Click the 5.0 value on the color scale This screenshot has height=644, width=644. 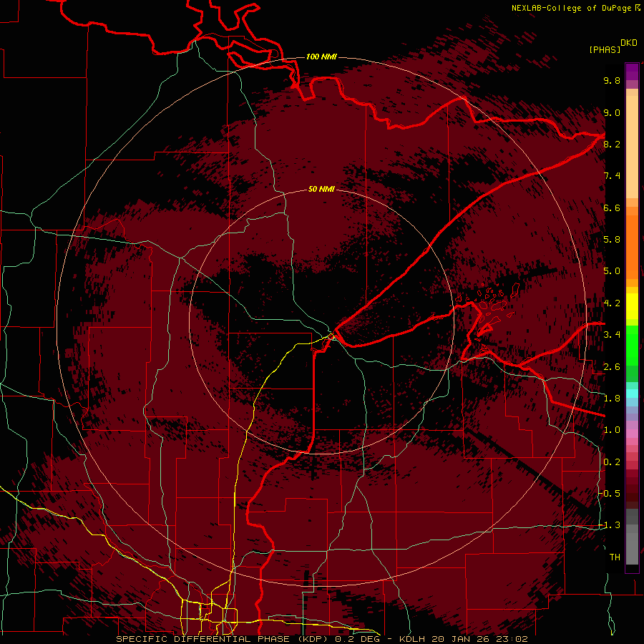(x=612, y=271)
